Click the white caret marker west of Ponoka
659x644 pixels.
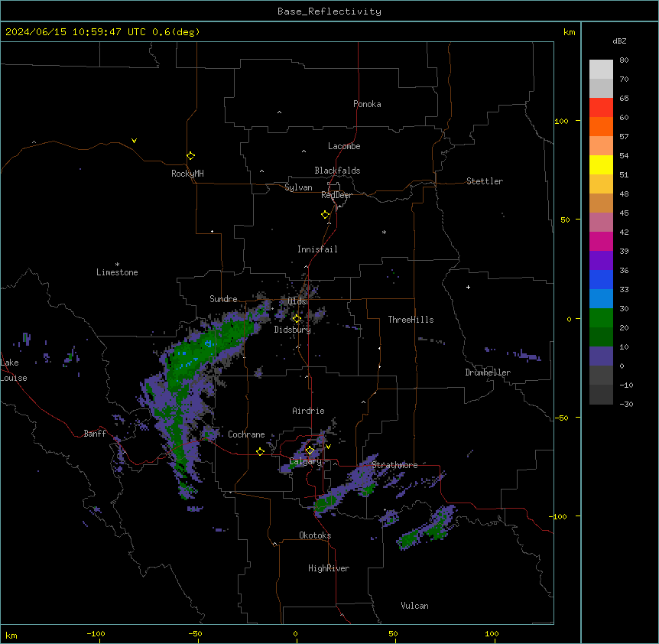(x=280, y=112)
